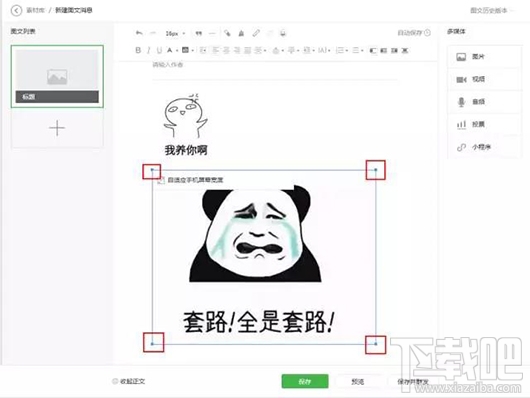Click the numbered list icon
The height and width of the screenshot is (398, 530).
(x=340, y=50)
